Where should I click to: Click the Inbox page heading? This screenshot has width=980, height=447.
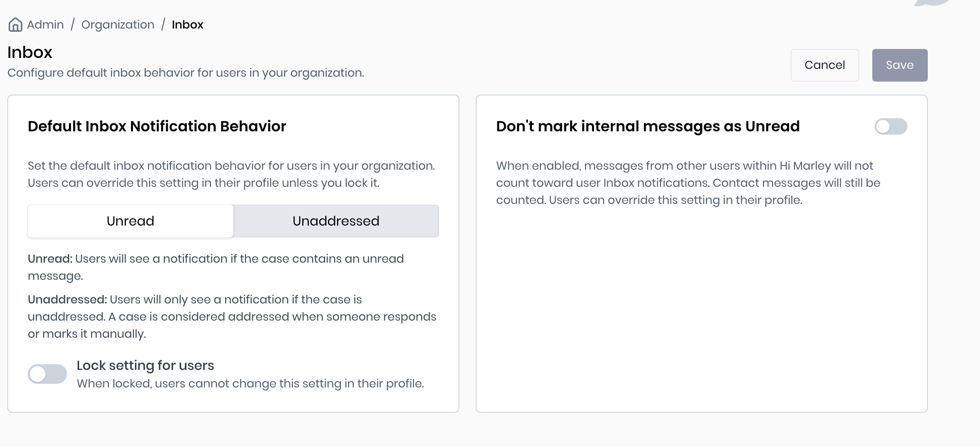30,52
